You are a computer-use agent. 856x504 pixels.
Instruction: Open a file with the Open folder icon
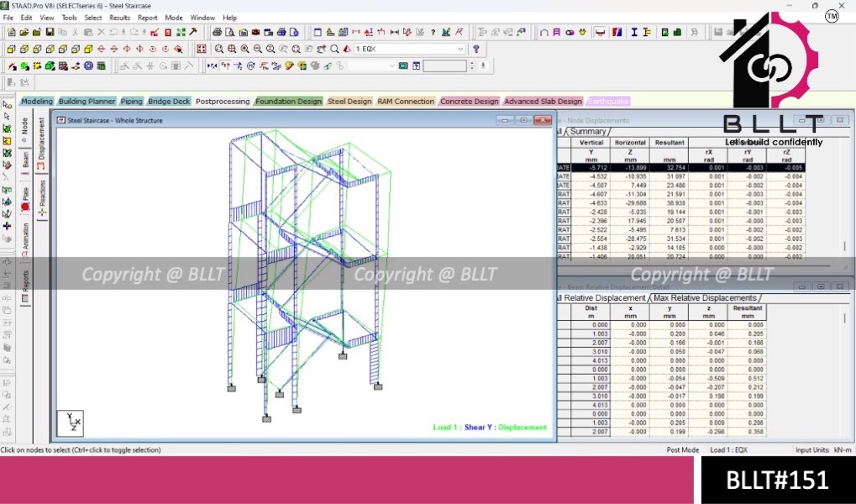[24, 32]
